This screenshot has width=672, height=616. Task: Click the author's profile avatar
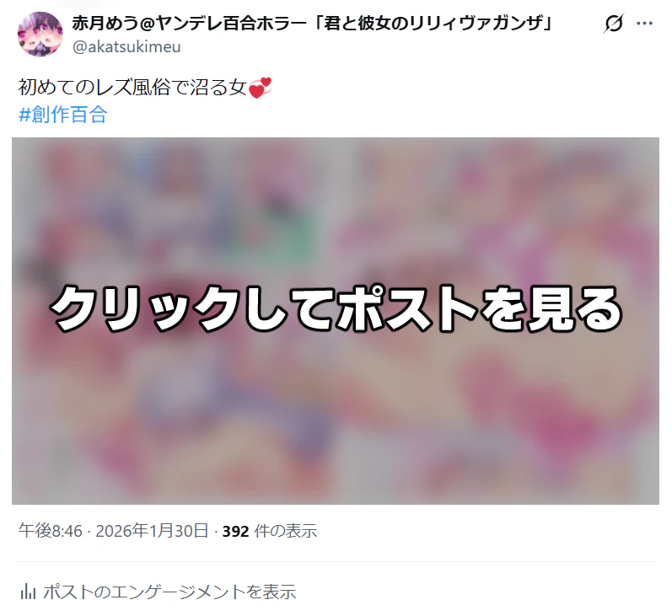point(40,35)
